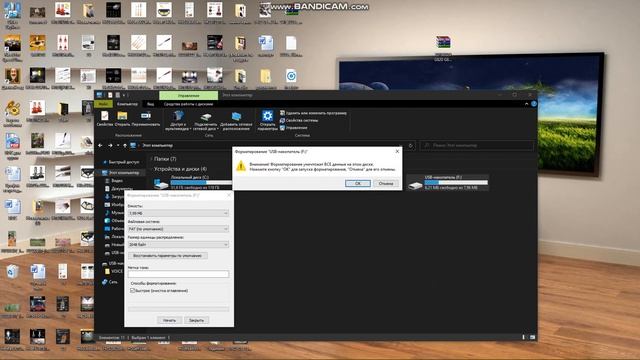Switch to the Компьютер ribbon tab
Screen dimensions: 640x360
click(127, 104)
